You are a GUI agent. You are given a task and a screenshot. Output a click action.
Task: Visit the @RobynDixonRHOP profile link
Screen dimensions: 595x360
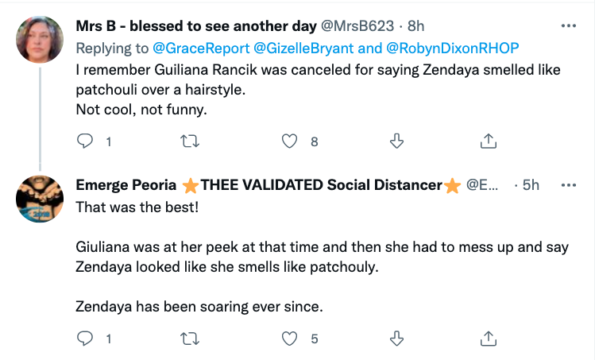452,48
